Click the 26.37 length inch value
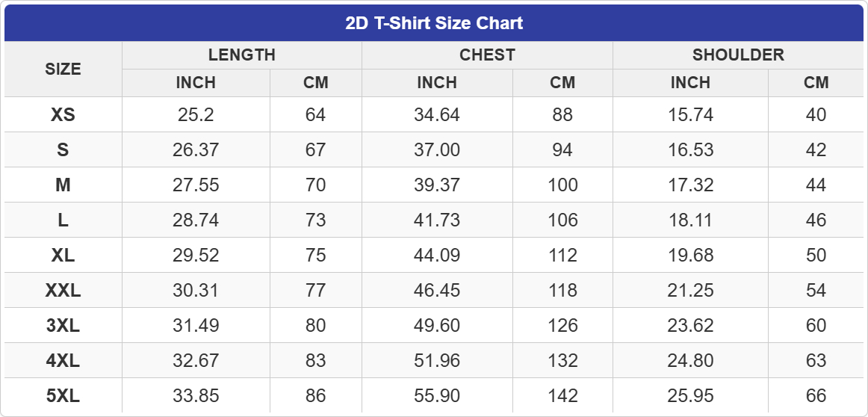The image size is (868, 417). (x=196, y=149)
